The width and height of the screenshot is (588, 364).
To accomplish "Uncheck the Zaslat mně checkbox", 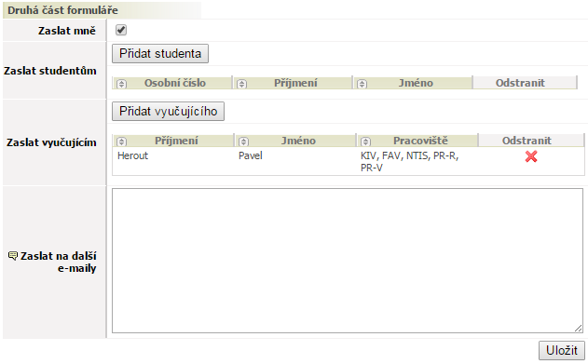I will point(121,30).
